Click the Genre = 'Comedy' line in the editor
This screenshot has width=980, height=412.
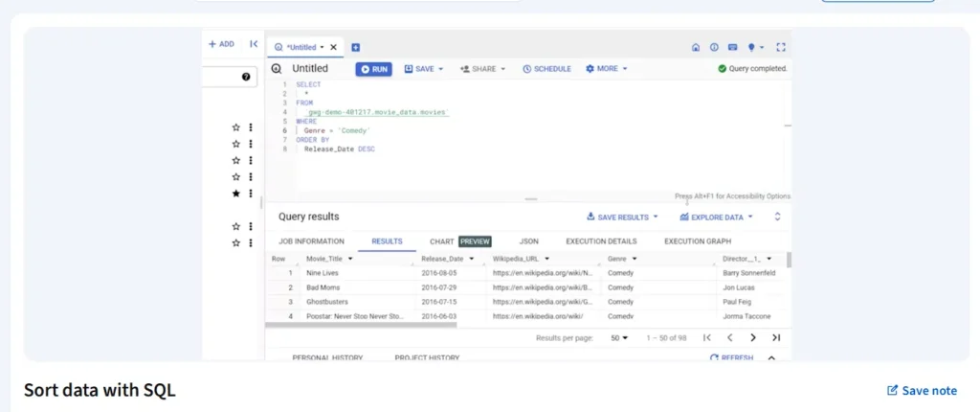338,131
